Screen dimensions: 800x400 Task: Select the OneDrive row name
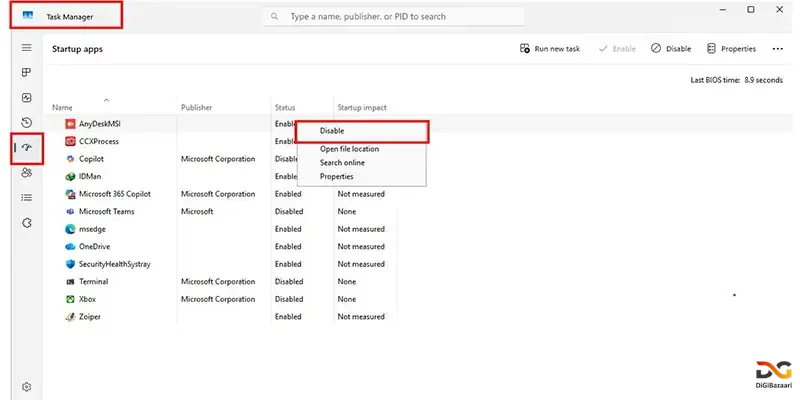point(94,246)
